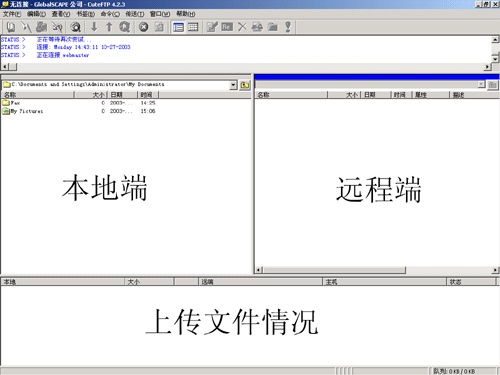Click the Rename 'Re' toolbar icon
The width and height of the screenshot is (500, 375).
coord(227,27)
